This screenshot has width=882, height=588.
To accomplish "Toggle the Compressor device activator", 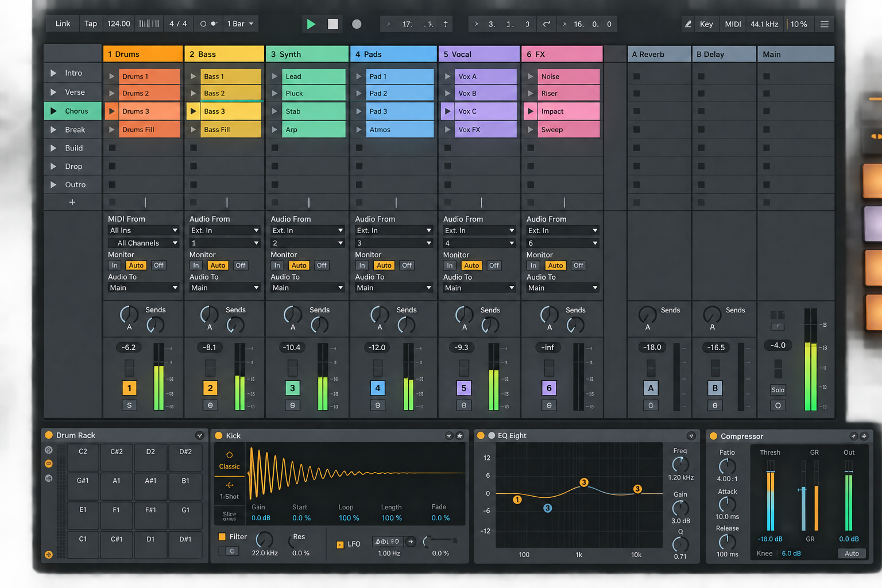I will pos(713,436).
